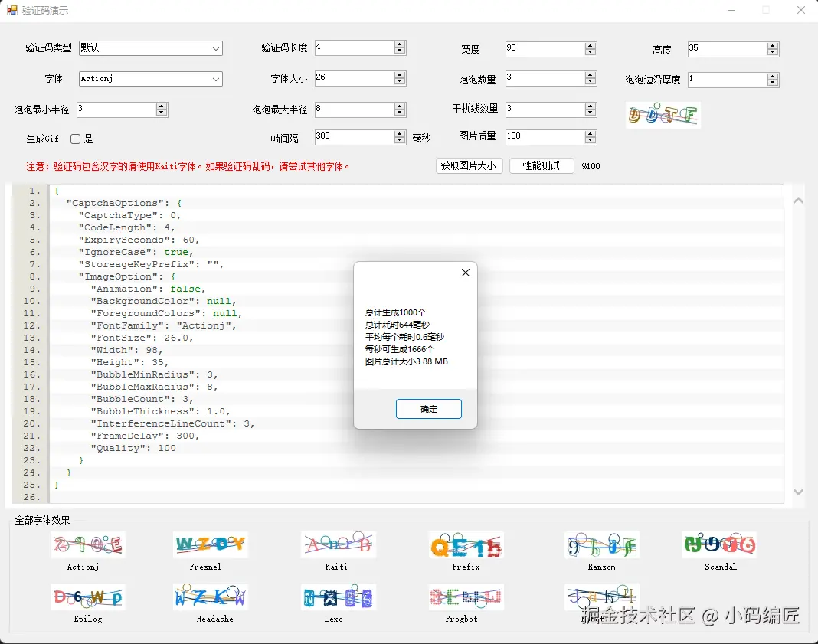Select the Scandal font captcha image
This screenshot has width=818, height=644.
pos(719,545)
